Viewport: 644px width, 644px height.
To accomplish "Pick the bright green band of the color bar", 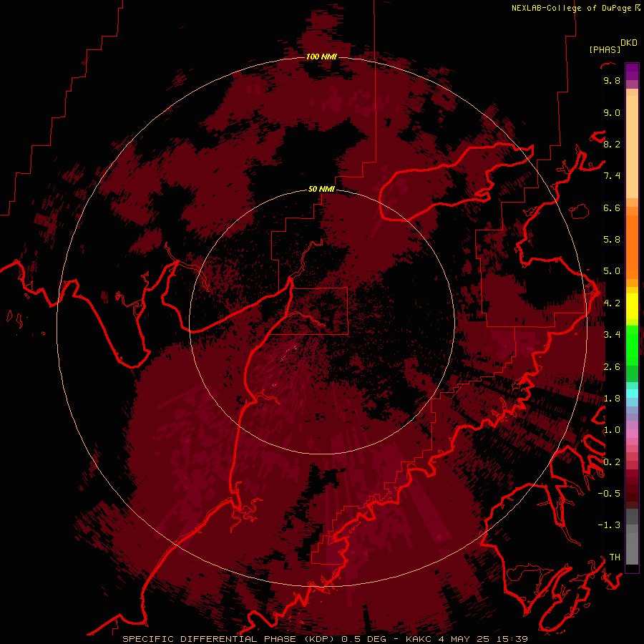I will [x=632, y=346].
